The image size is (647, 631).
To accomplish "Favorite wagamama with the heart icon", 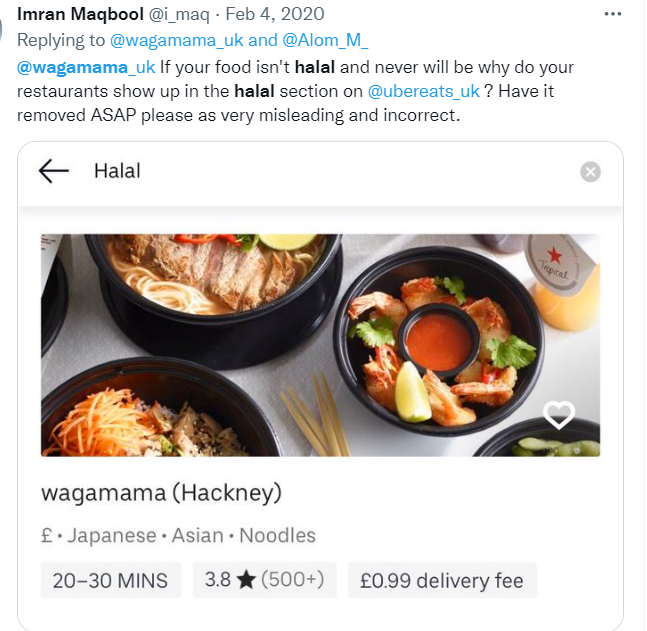I will [x=559, y=414].
